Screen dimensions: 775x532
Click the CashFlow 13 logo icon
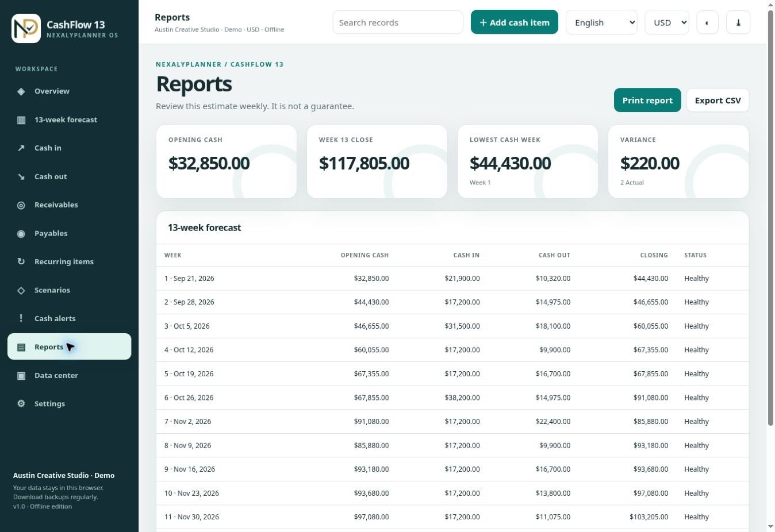[26, 28]
